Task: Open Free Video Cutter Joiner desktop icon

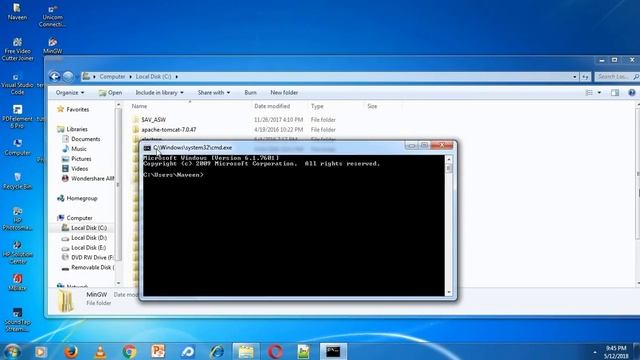Action: click(x=17, y=49)
